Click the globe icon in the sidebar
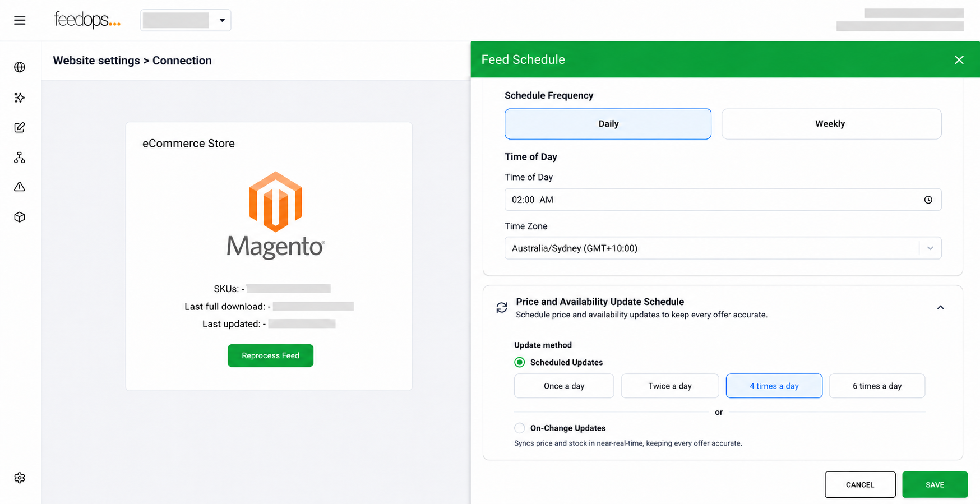This screenshot has height=504, width=980. click(20, 67)
